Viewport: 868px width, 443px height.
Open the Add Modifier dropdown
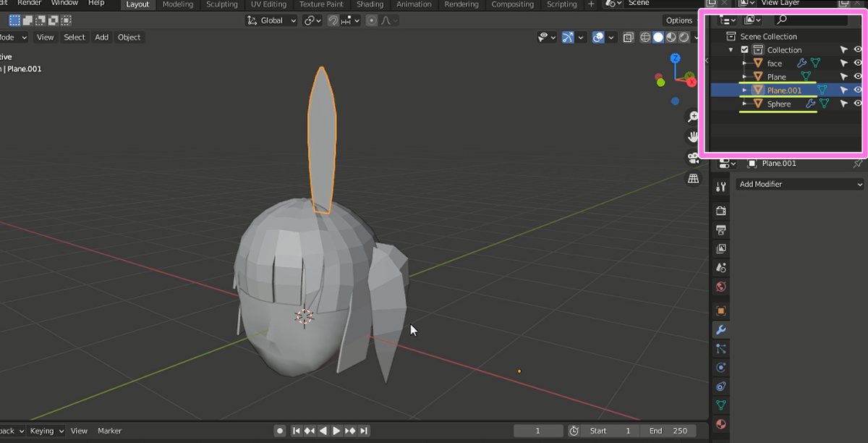coord(800,184)
